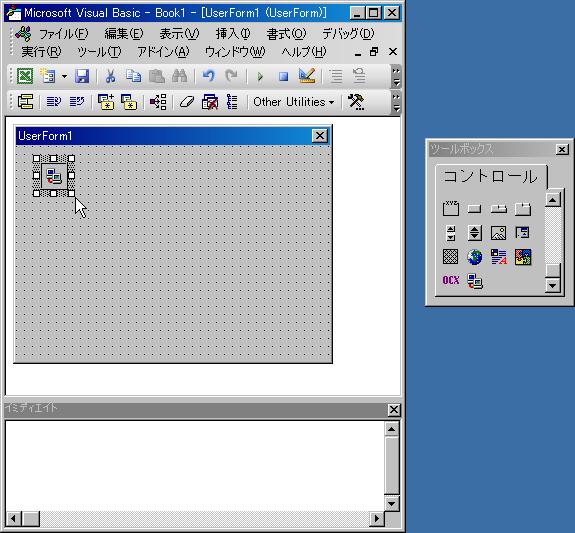Save the workbook with floppy icon
This screenshot has width=575, height=533.
82,76
